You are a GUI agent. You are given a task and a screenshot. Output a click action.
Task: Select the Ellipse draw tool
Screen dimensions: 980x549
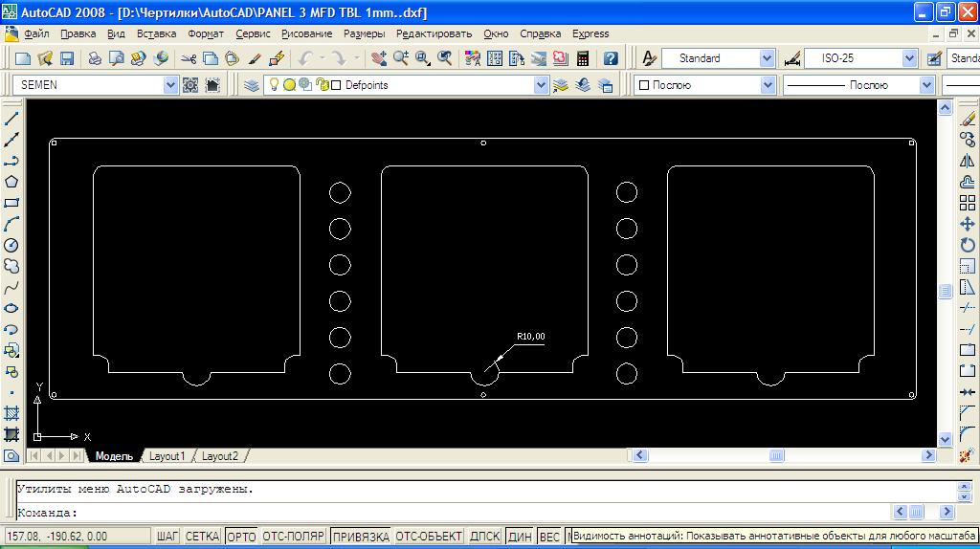tap(11, 309)
